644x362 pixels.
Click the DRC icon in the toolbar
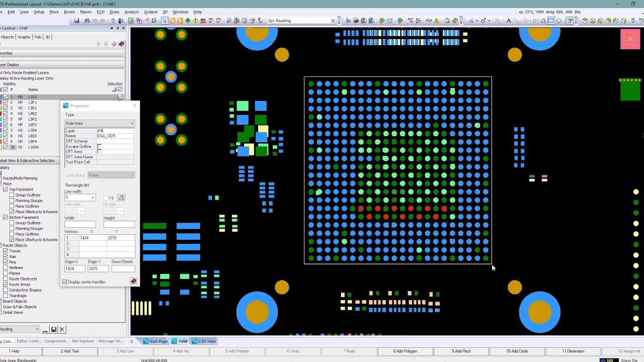203,21
